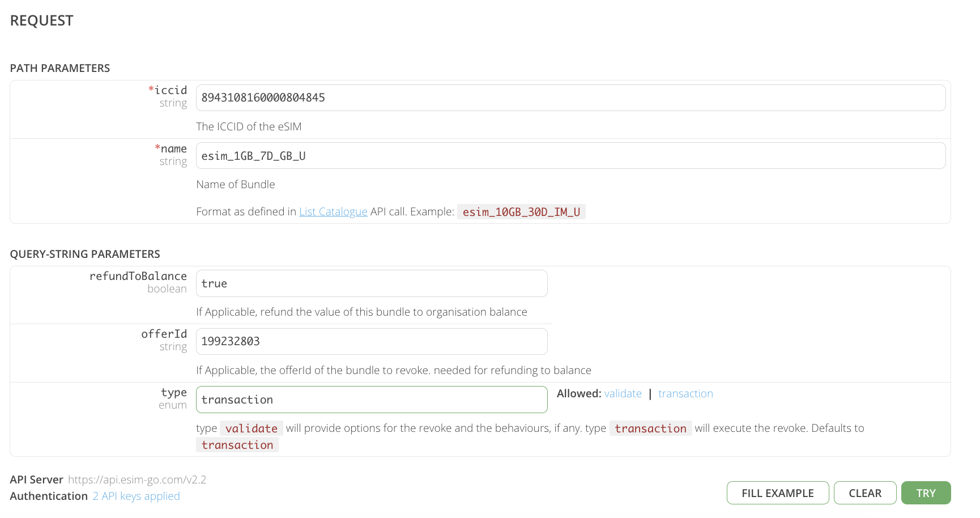Select the allowed value transaction
This screenshot has width=980, height=518.
[685, 393]
